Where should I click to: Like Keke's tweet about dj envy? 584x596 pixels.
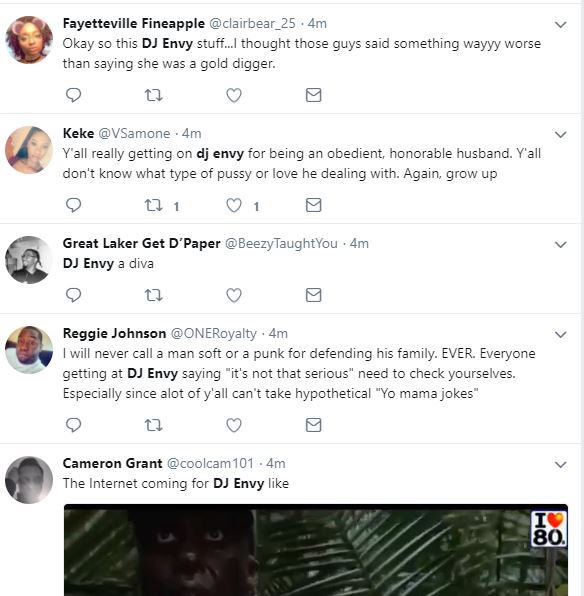click(x=234, y=205)
